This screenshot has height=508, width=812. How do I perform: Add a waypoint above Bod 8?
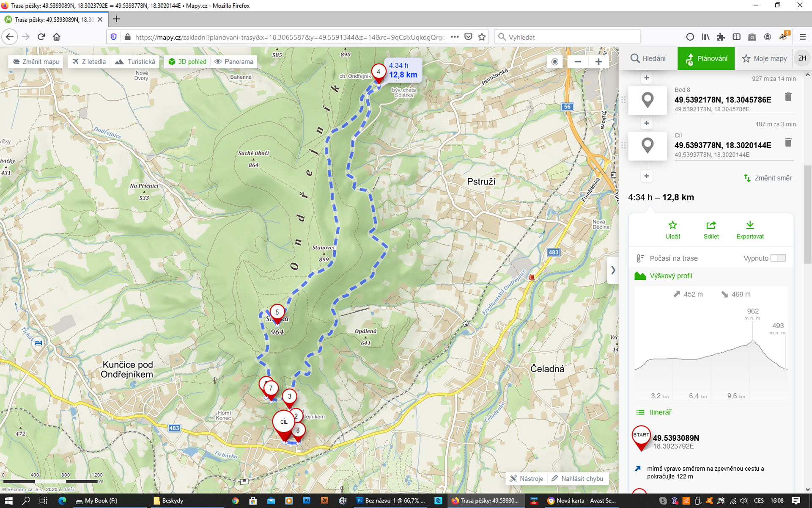pos(646,78)
